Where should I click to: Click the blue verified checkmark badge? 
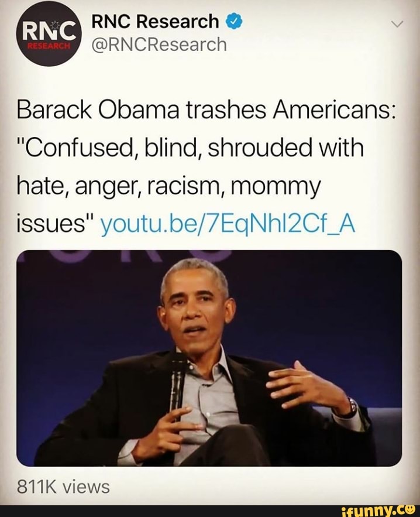point(234,22)
